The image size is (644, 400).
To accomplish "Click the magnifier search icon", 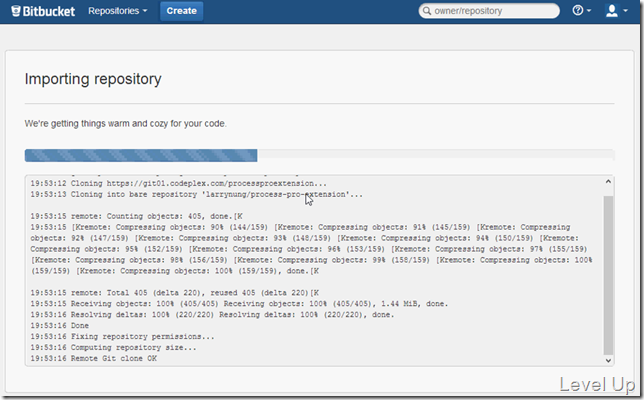I will [427, 11].
